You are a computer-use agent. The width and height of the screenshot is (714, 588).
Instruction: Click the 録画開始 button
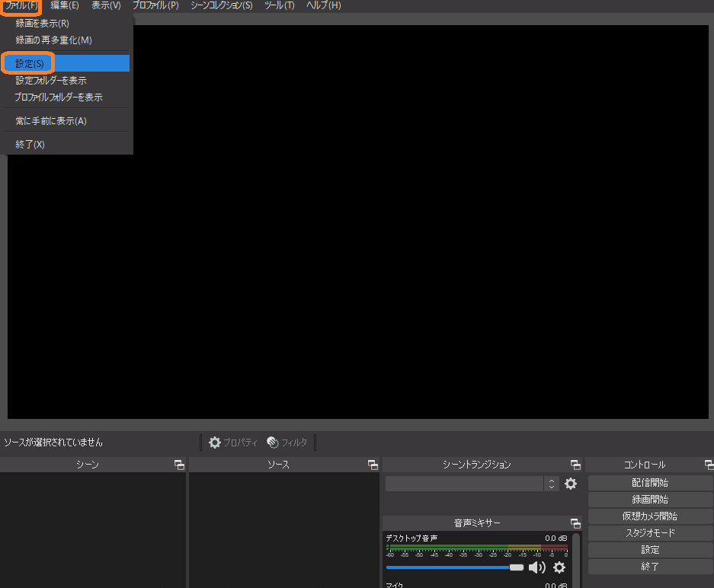coord(650,499)
